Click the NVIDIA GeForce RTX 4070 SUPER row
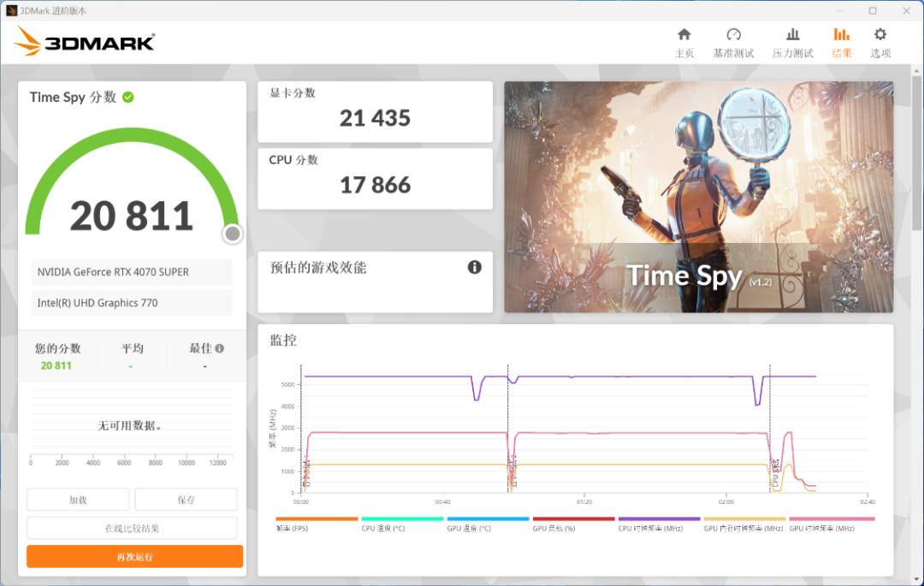The width and height of the screenshot is (924, 586). pos(132,272)
